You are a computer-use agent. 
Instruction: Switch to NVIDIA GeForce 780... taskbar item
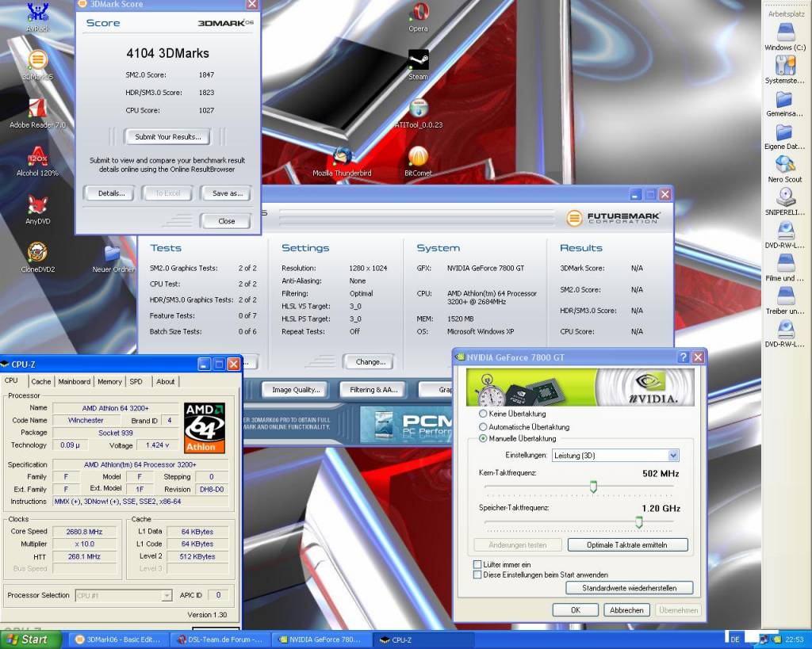[x=322, y=639]
